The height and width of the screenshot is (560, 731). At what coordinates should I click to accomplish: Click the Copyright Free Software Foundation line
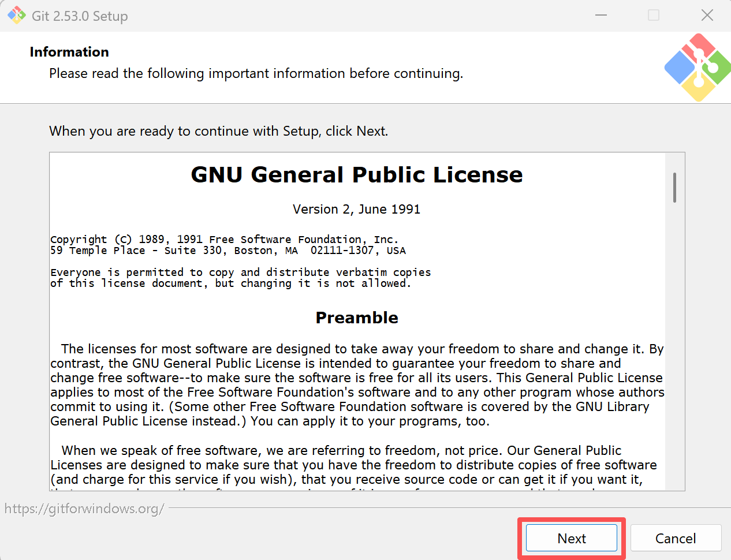[x=225, y=239]
